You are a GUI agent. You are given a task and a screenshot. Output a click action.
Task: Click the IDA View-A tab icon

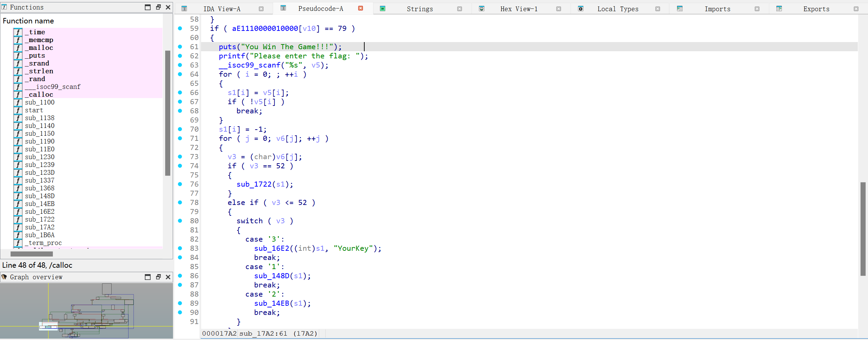(184, 9)
